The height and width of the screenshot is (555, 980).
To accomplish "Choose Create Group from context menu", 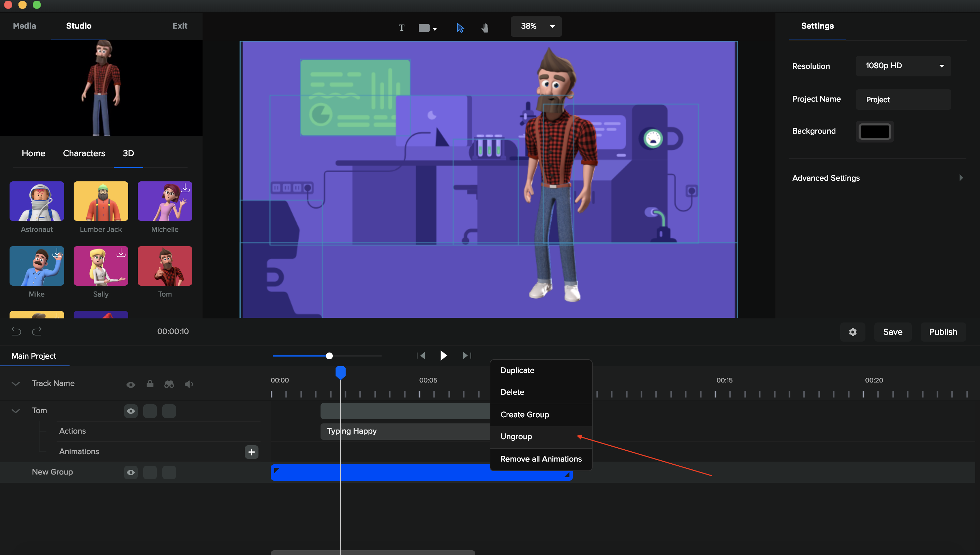I will [x=540, y=415].
